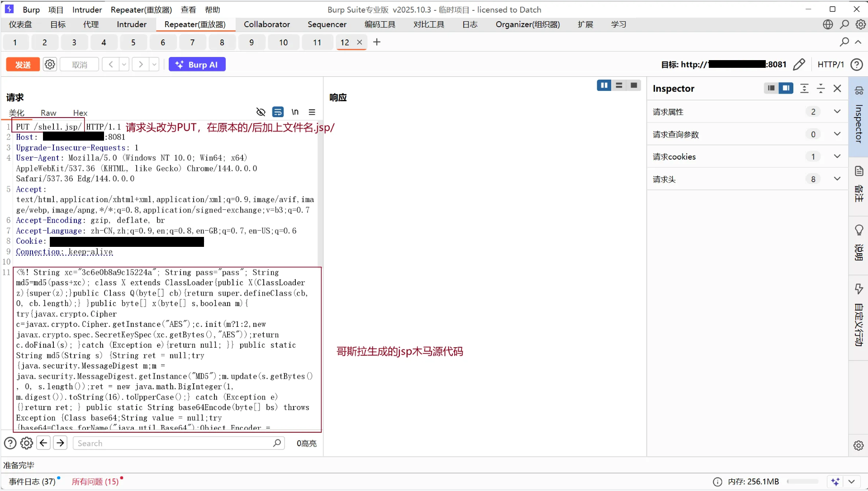Open side panel settings gear icon
Image resolution: width=868 pixels, height=491 pixels.
859,445
